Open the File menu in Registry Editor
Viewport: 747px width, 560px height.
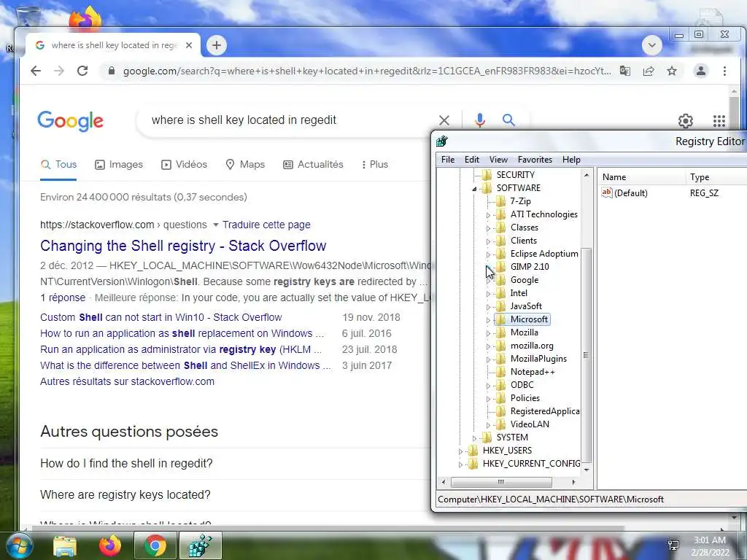click(448, 160)
